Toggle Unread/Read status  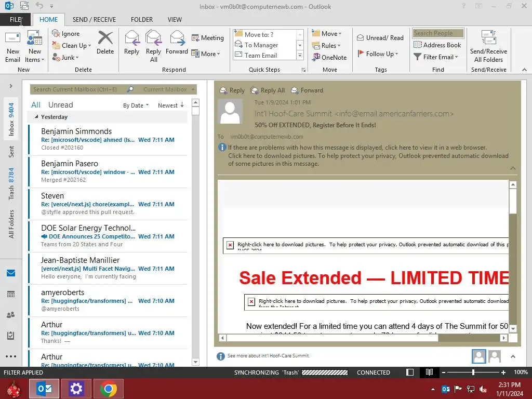(380, 37)
